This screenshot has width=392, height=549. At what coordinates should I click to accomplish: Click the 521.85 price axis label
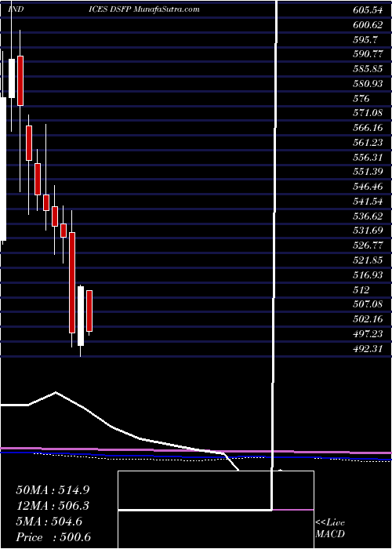tap(368, 260)
